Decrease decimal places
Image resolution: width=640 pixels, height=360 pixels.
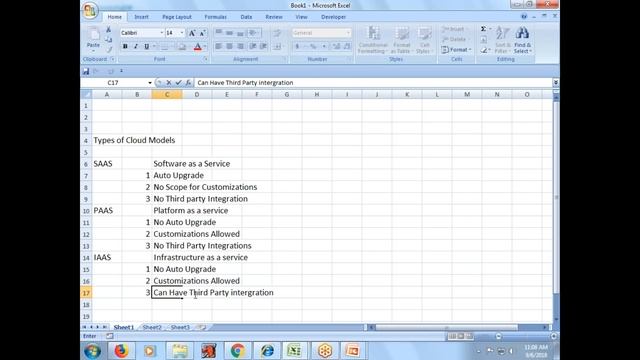pos(347,47)
